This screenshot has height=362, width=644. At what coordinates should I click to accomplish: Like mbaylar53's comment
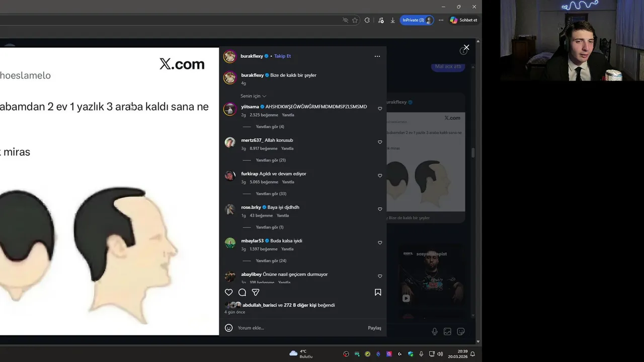pyautogui.click(x=380, y=242)
